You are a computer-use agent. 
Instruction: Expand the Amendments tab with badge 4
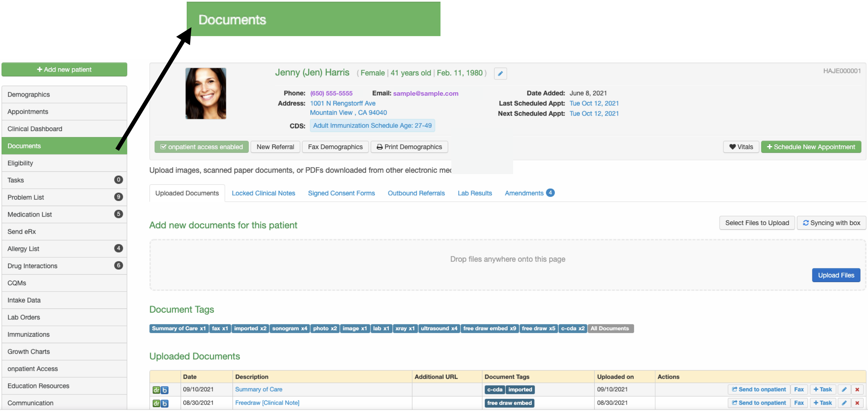pyautogui.click(x=525, y=193)
